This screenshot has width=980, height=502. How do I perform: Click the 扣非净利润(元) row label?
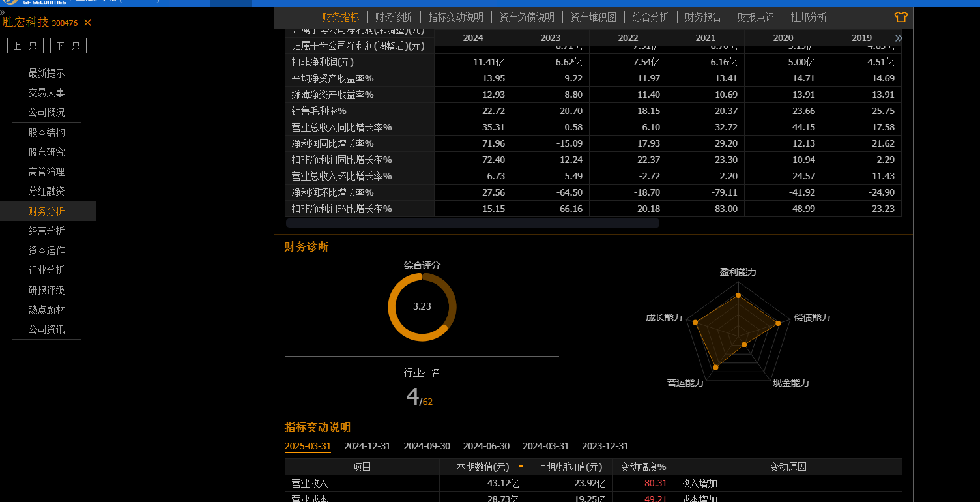(x=323, y=62)
